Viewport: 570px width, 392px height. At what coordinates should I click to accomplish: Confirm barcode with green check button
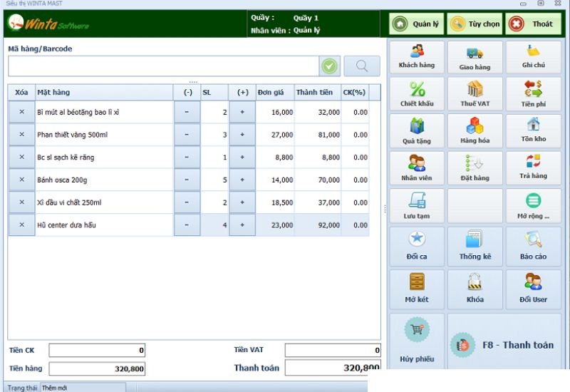coord(329,66)
